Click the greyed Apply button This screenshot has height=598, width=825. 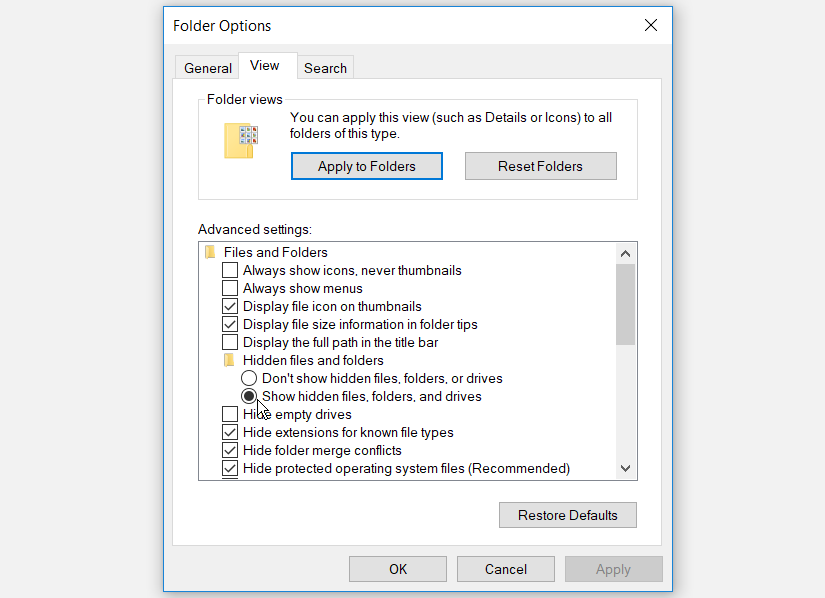pos(613,569)
